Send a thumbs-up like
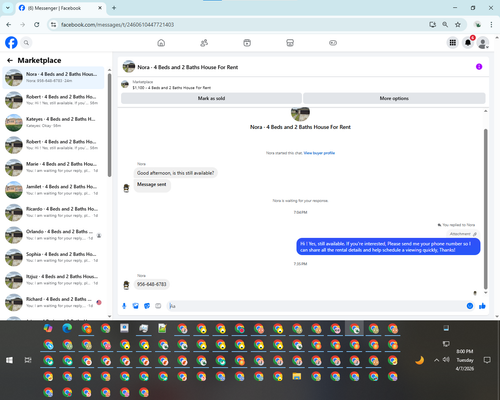Image resolution: width=500 pixels, height=400 pixels. (482, 306)
